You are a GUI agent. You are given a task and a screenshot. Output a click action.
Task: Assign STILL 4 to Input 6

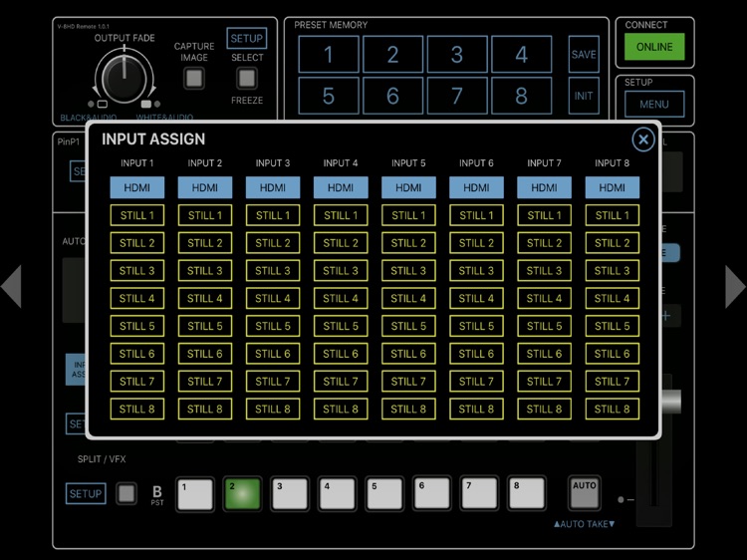tap(476, 298)
